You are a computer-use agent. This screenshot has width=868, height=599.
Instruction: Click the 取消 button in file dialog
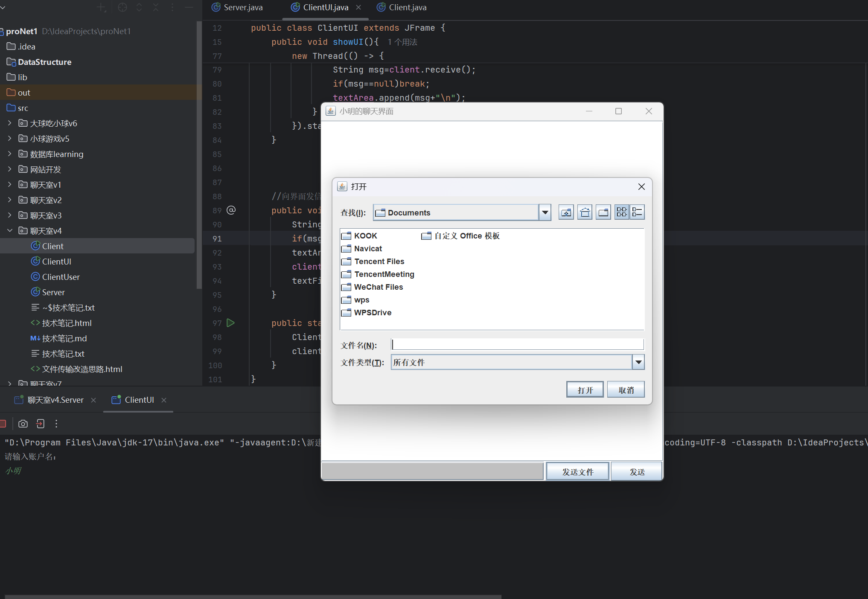626,390
